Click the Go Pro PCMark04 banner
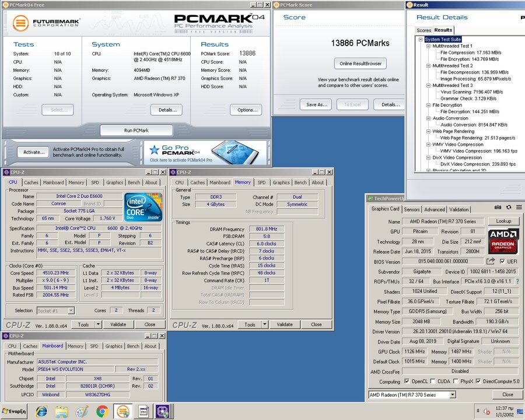 pos(205,152)
